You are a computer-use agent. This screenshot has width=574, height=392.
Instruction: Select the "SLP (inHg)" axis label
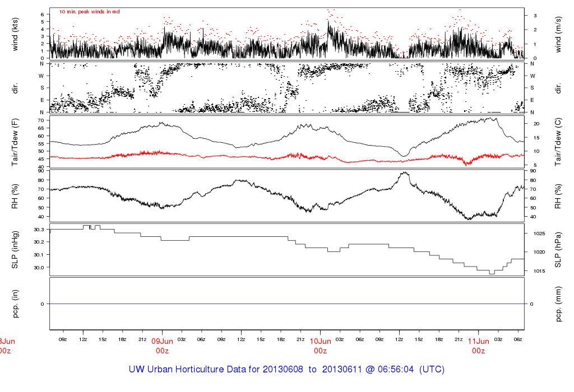pos(15,250)
